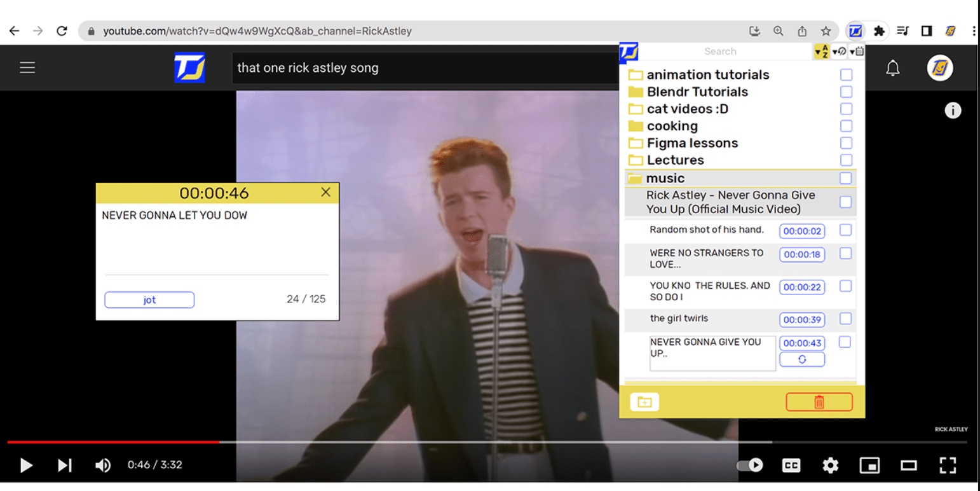Expand the Lectures folder
This screenshot has height=491, width=980.
coord(636,160)
